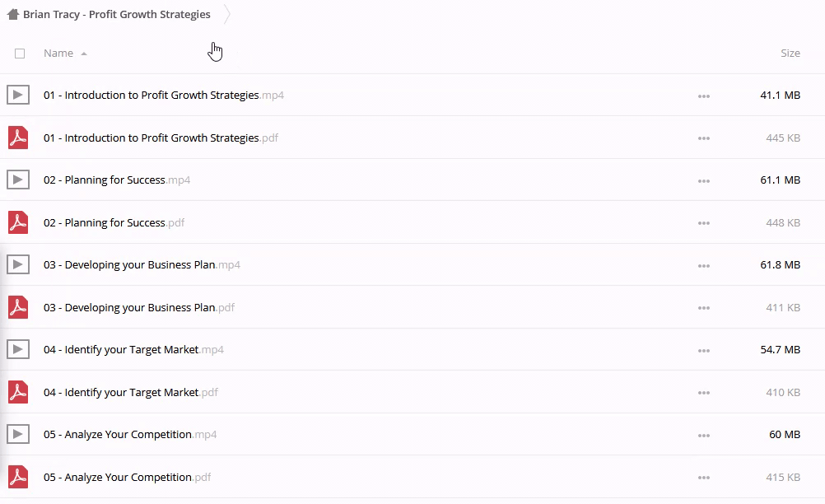Open more options for 02 Planning for Success pdf
825x504 pixels.
703,223
